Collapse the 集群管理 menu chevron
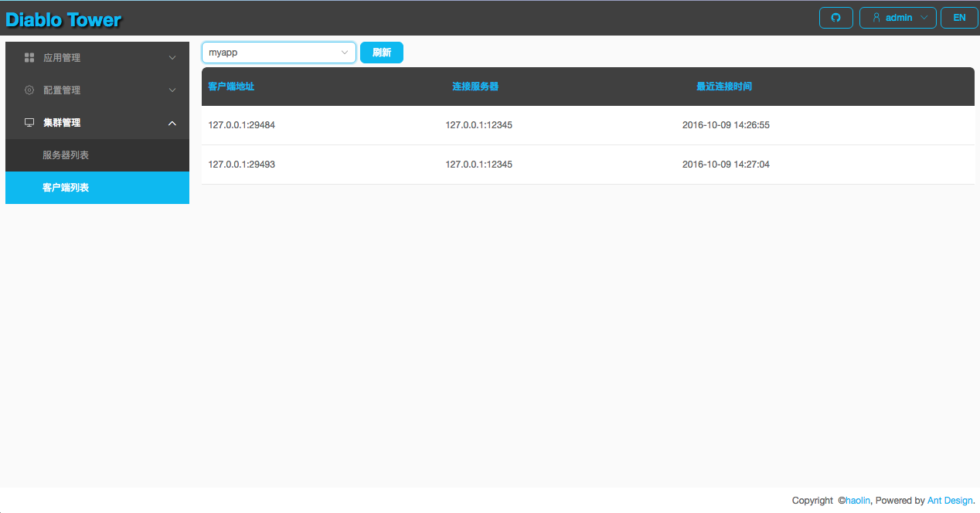The image size is (980, 513). [x=172, y=123]
